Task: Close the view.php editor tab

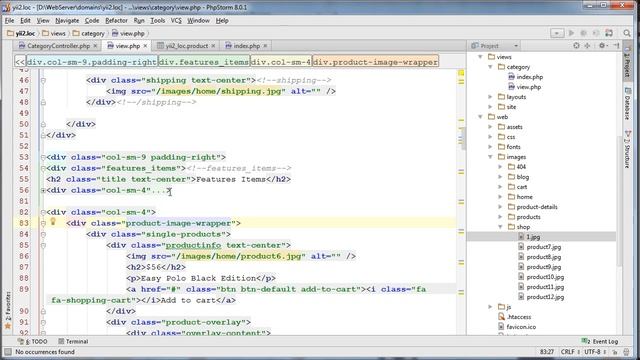Action: click(x=145, y=46)
